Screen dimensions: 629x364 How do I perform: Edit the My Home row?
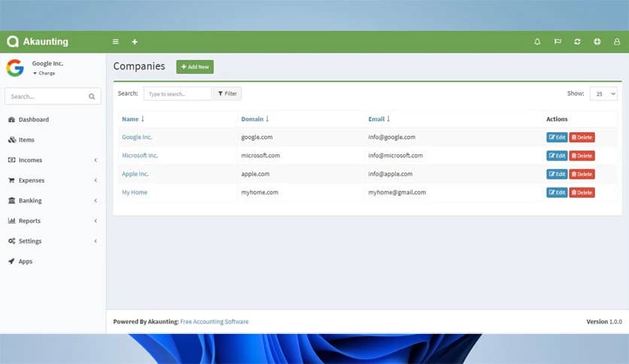[x=557, y=193]
